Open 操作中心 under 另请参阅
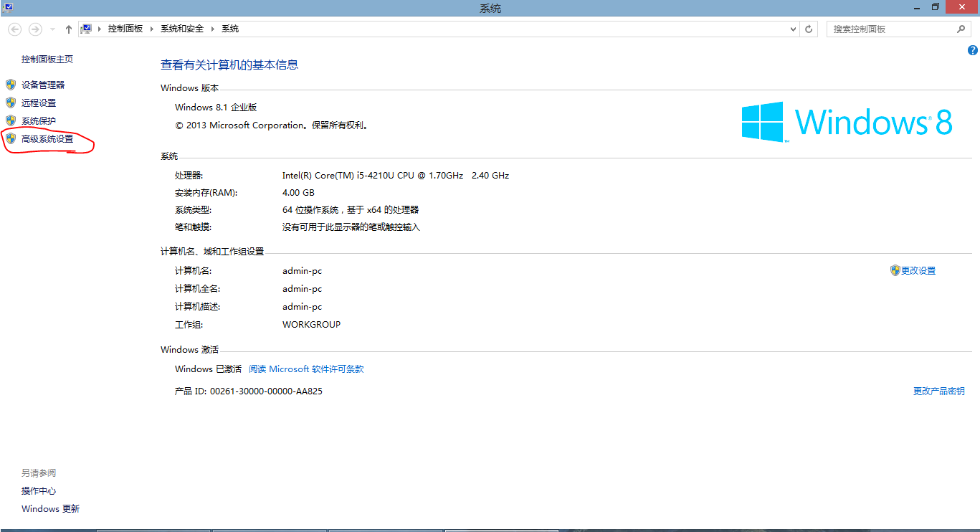Image resolution: width=980 pixels, height=532 pixels. click(x=39, y=491)
